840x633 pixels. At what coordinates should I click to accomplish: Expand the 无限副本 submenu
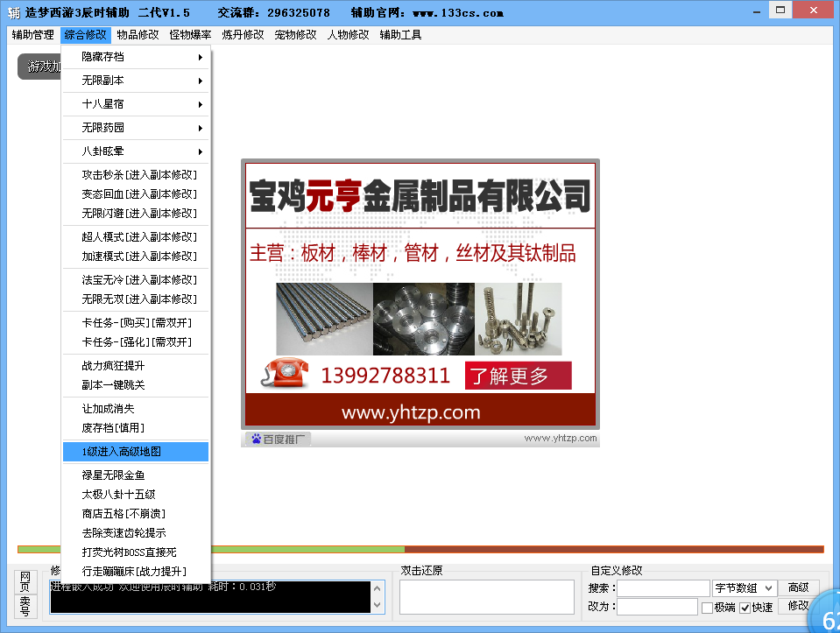click(x=136, y=81)
